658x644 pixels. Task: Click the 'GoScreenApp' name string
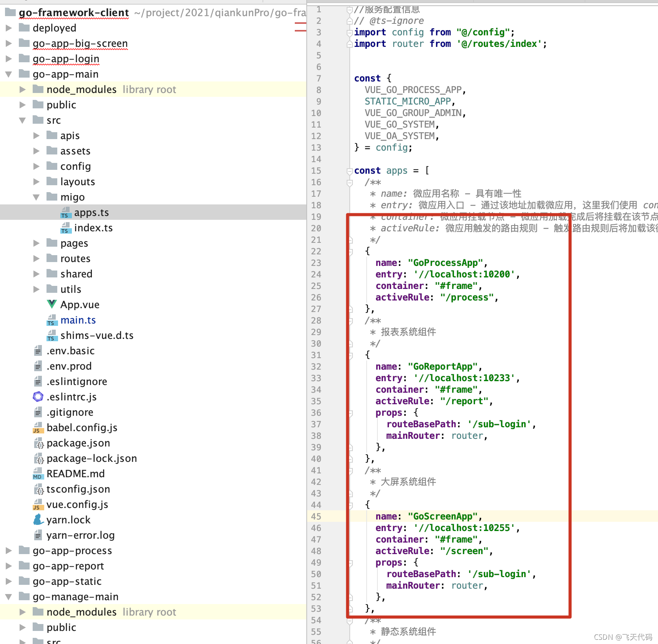click(x=442, y=516)
